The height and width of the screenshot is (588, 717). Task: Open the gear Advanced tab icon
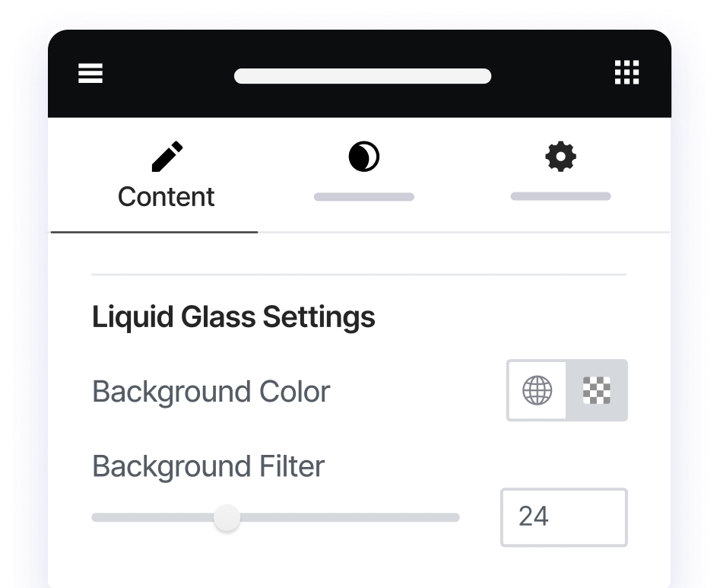[560, 157]
